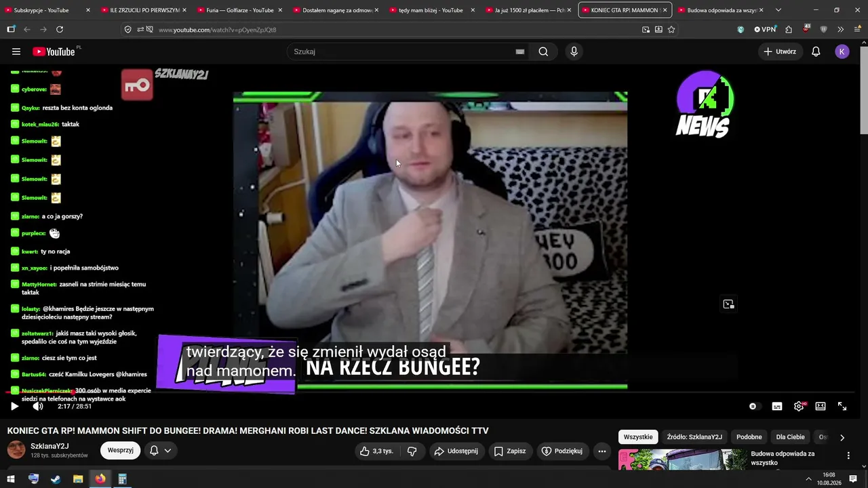The height and width of the screenshot is (488, 868).
Task: Open picture-in-picture icon in address bar
Action: pyautogui.click(x=646, y=29)
